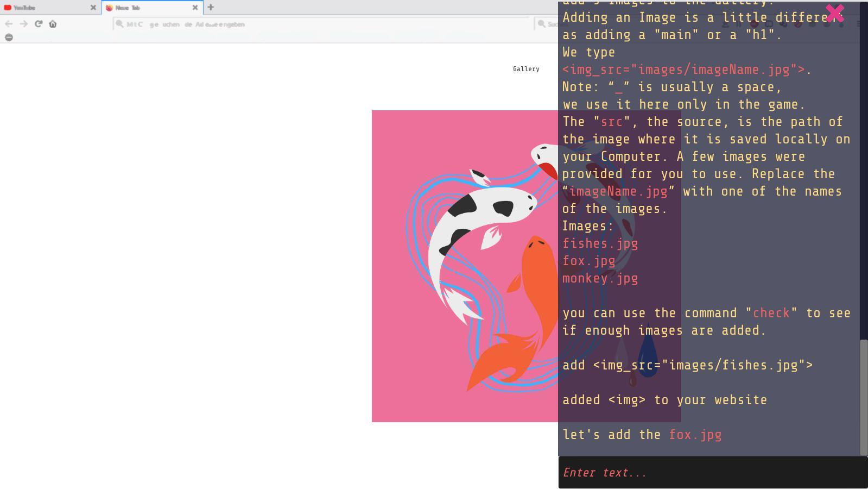Click fishes.jpg in the images list
The width and height of the screenshot is (868, 489).
pyautogui.click(x=600, y=243)
